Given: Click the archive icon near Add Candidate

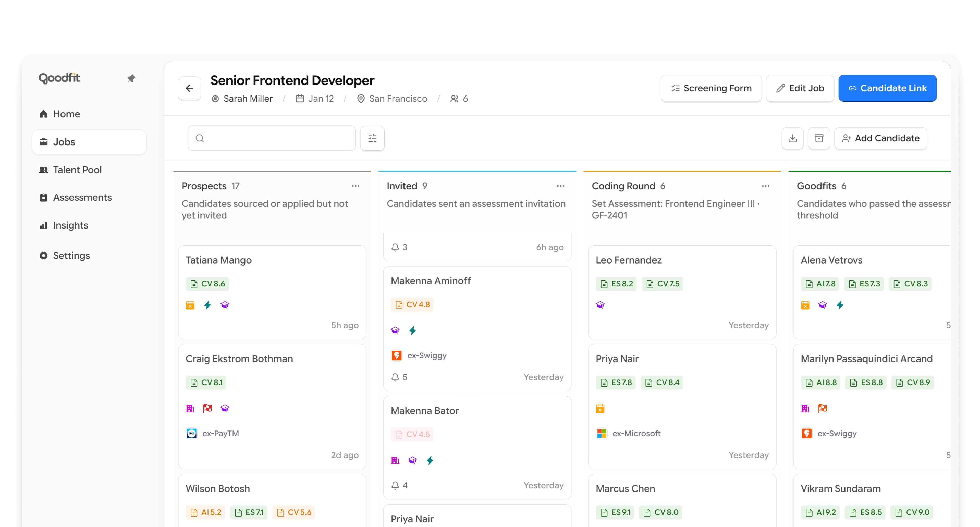Looking at the screenshot, I should pos(819,138).
